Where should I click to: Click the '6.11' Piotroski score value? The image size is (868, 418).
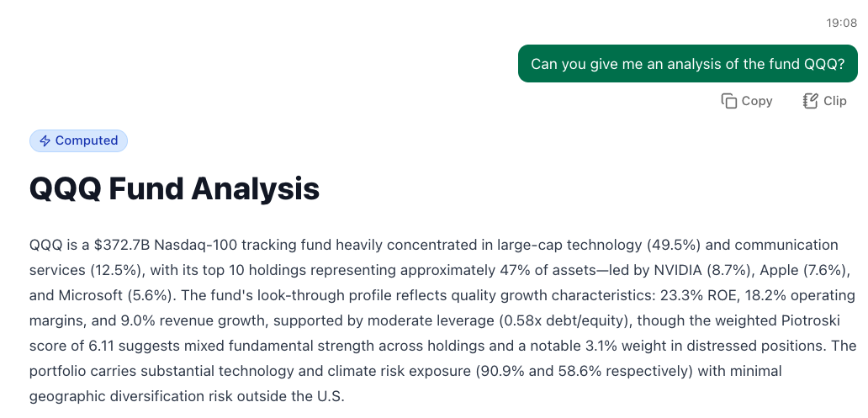[101, 346]
